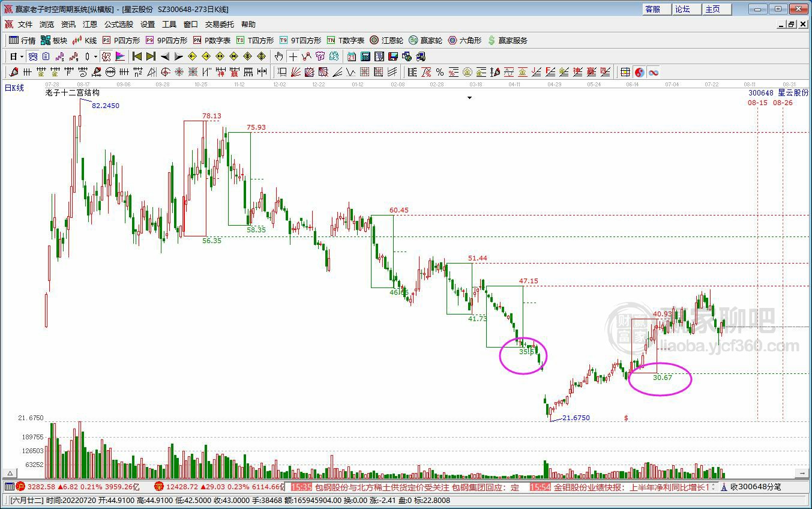Open the 窗口 menu
This screenshot has height=509, width=812.
(191, 25)
